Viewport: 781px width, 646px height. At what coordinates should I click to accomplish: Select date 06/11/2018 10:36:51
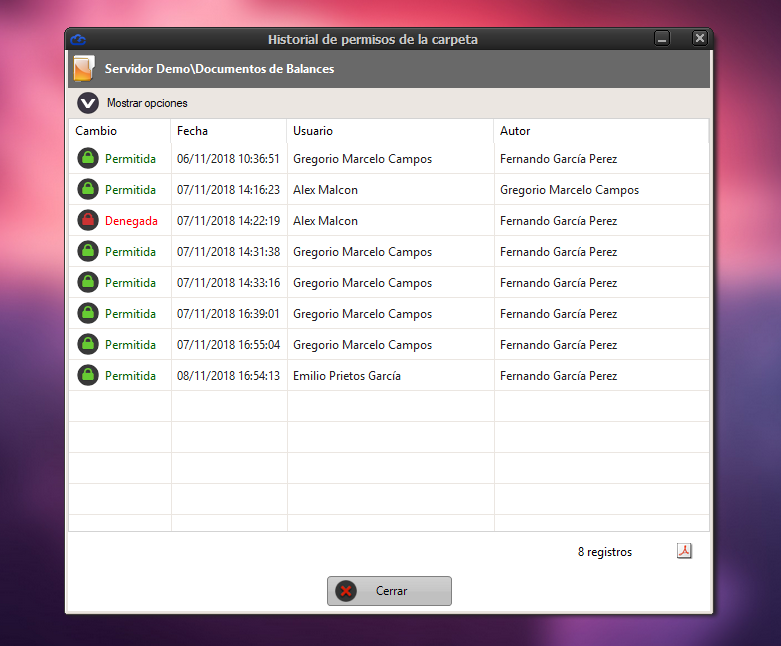(228, 159)
